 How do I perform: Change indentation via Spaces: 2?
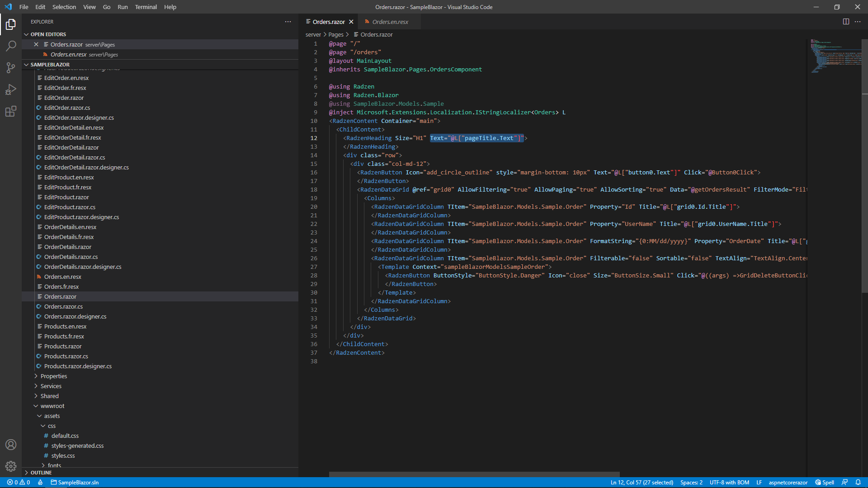[x=691, y=483]
